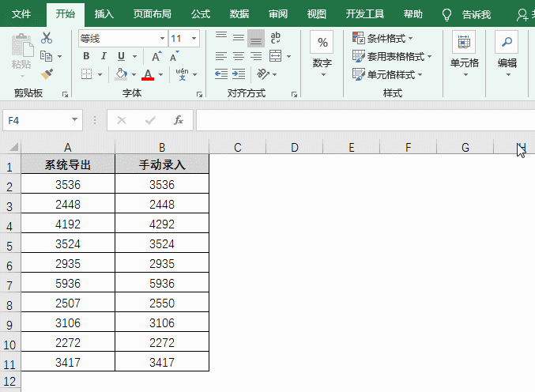Align text left
Image resolution: width=535 pixels, height=392 pixels.
(x=221, y=56)
